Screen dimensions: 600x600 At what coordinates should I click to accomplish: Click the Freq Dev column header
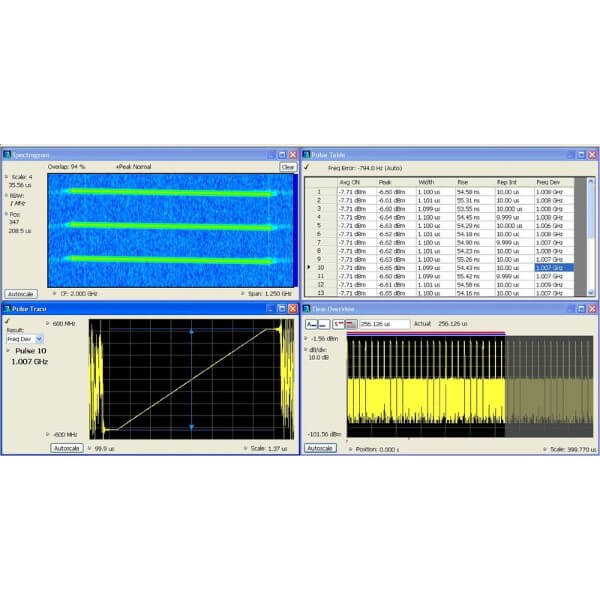click(547, 182)
